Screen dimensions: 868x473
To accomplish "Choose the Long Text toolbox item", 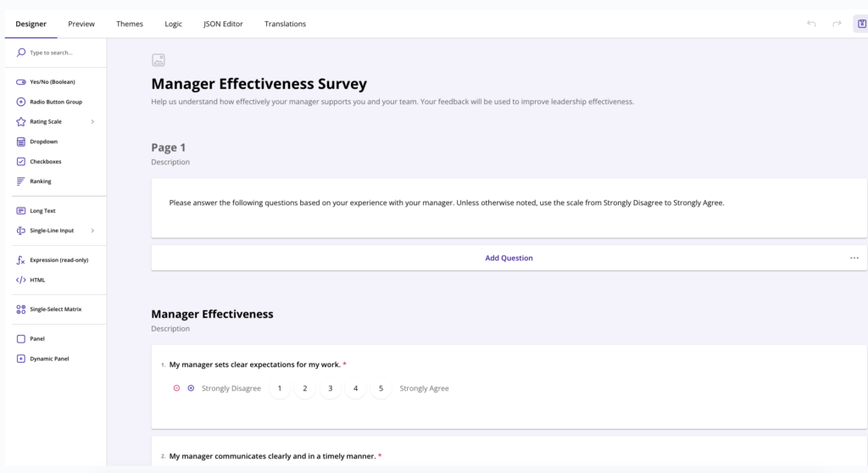I will point(42,211).
